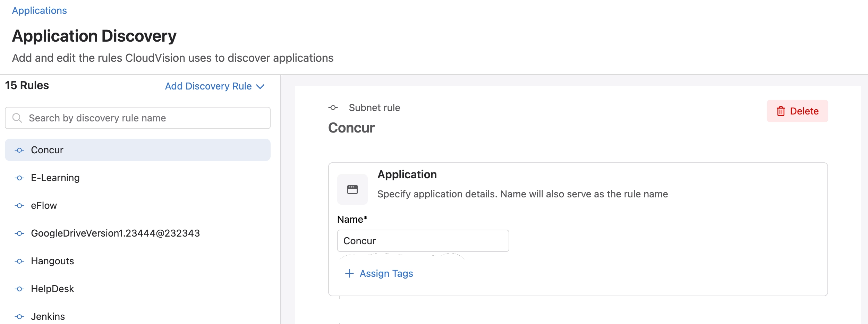The height and width of the screenshot is (324, 868).
Task: Click the subnet icon beside Hangouts
Action: point(19,261)
